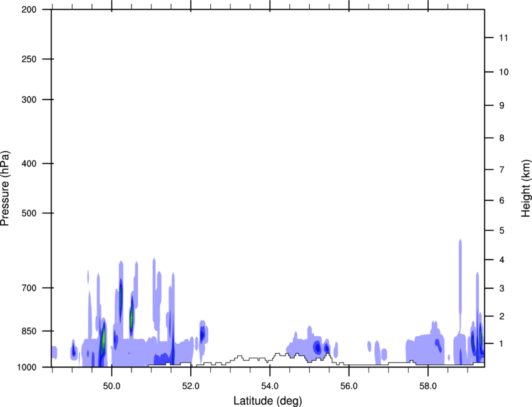Viewport: 532px width, 407px height.
Task: Click the 6 km height label
Action: (x=502, y=200)
